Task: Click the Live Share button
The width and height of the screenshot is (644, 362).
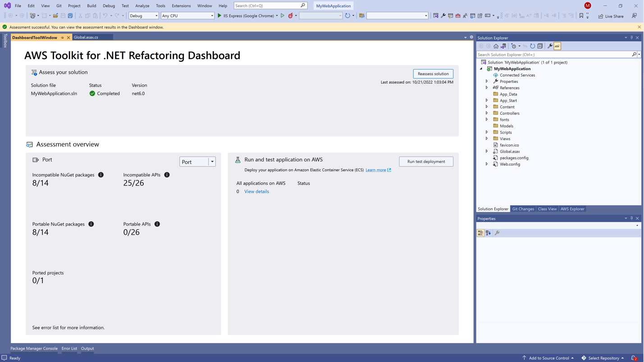Action: [x=611, y=16]
